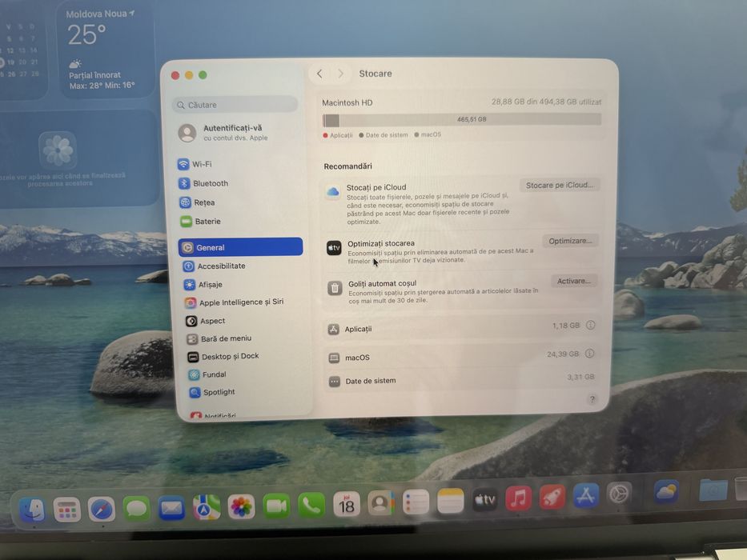This screenshot has width=747, height=560.
Task: Open Bluetooth settings in sidebar
Action: 203,183
